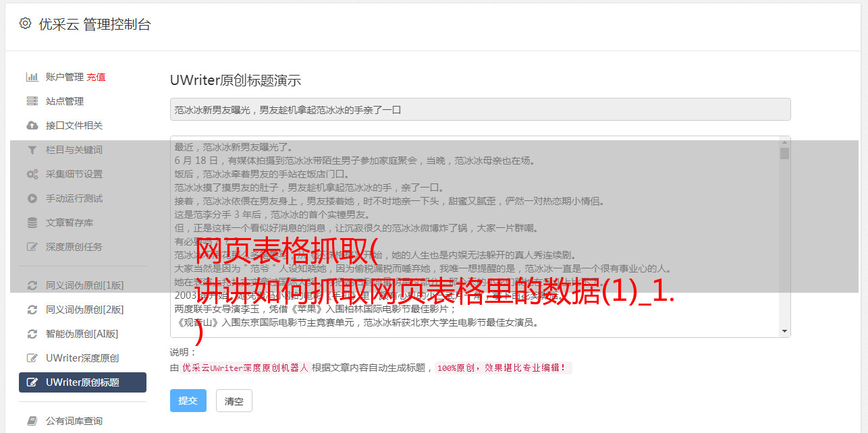
Task: Click the refresh icon for 智能伪原创[AI版]
Action: click(32, 334)
